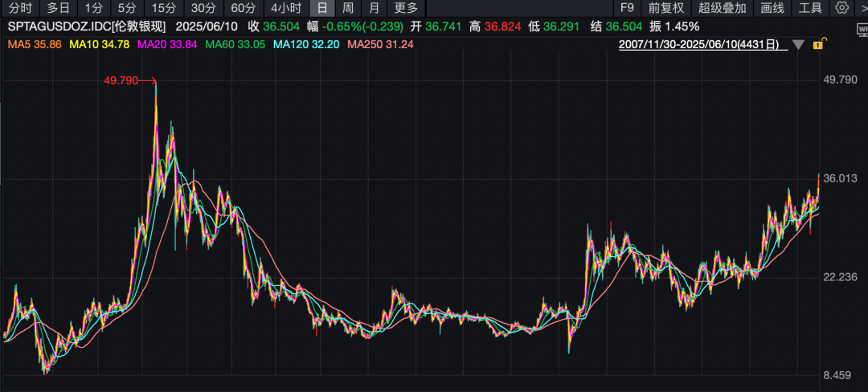868x392 pixels.
Task: Switch to 周 weekly period tab
Action: tap(348, 8)
